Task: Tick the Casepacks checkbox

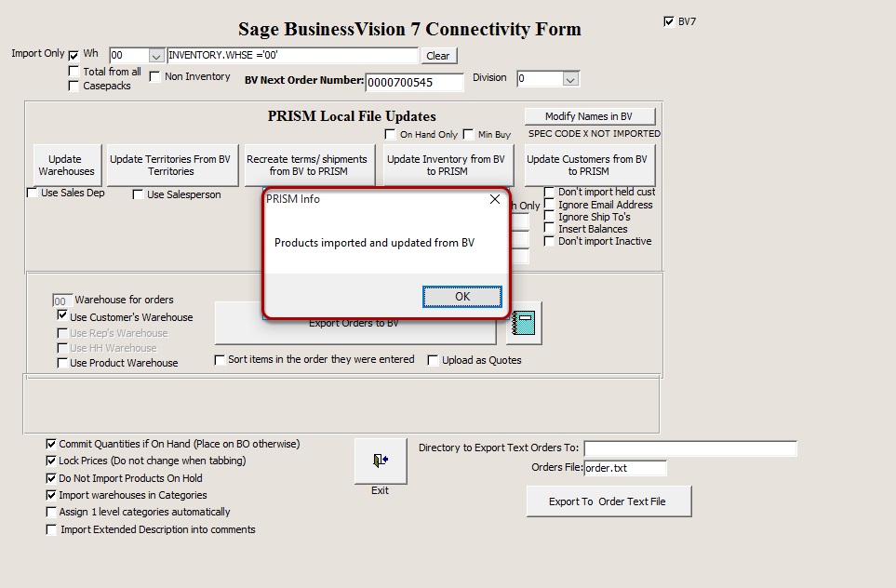Action: coord(74,86)
